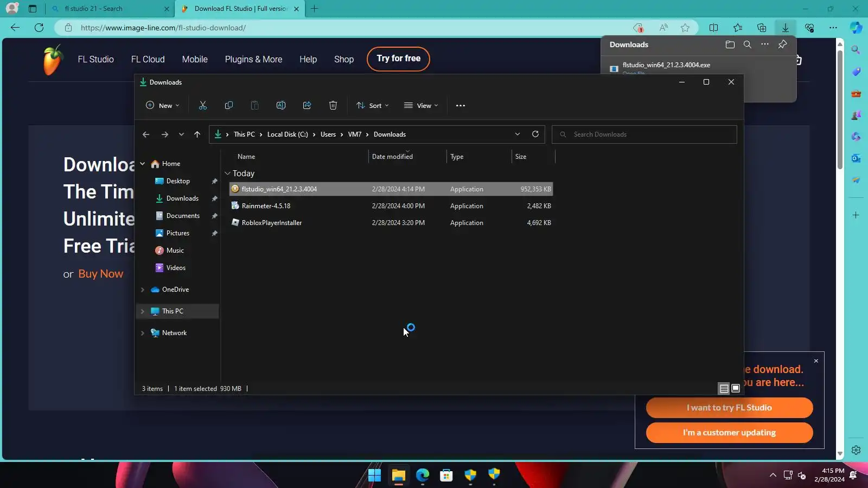Viewport: 868px width, 488px height.
Task: Click the Try for free button
Action: pyautogui.click(x=398, y=59)
